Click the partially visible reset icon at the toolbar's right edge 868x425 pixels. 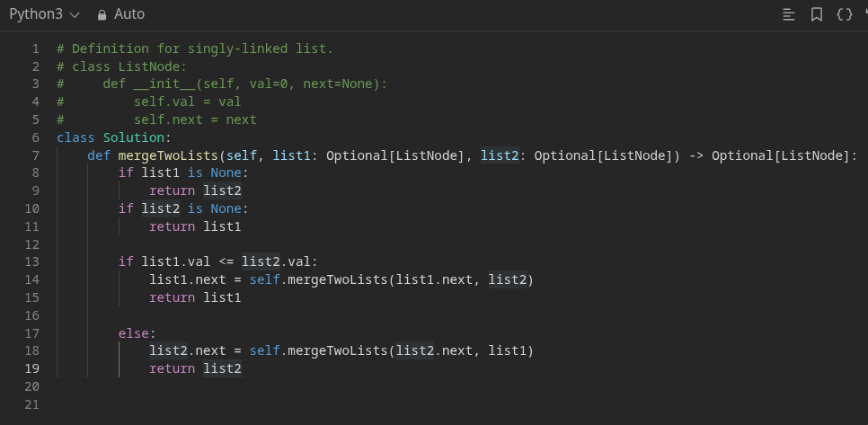tap(865, 13)
